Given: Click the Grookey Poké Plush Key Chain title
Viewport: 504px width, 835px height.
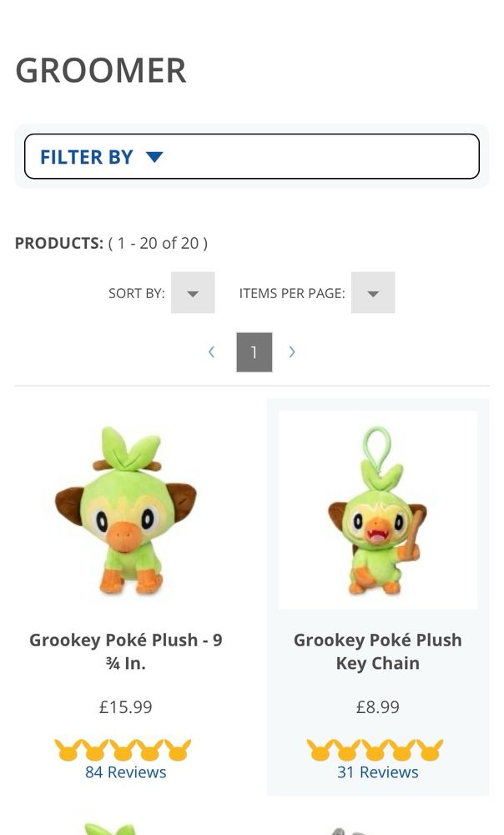Looking at the screenshot, I should (378, 651).
